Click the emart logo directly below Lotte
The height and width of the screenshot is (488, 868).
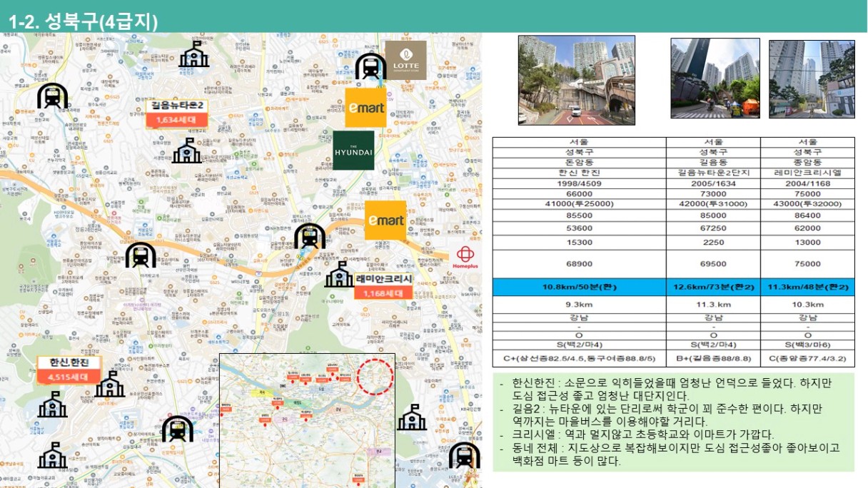[x=365, y=108]
